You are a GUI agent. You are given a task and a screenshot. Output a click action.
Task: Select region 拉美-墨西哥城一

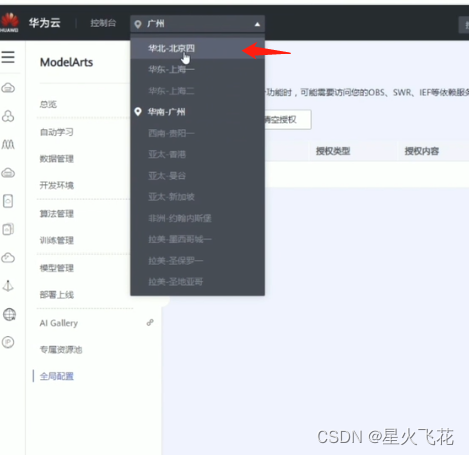pos(197,239)
